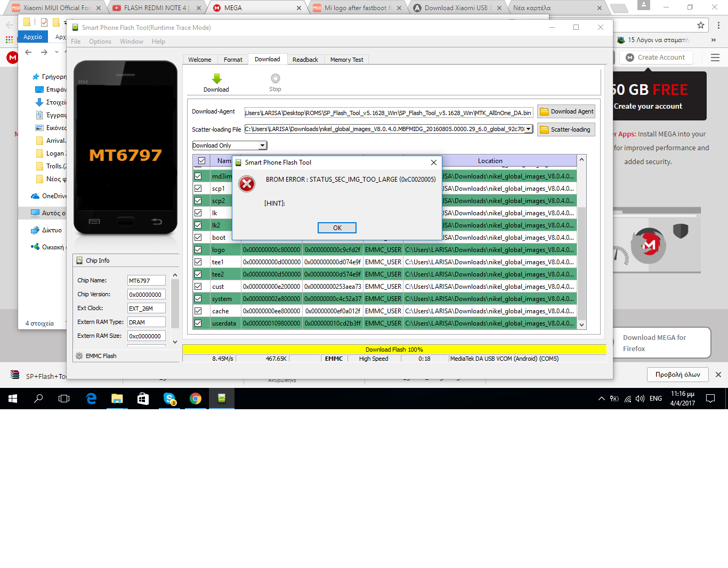Image resolution: width=728 pixels, height=568 pixels.
Task: Close the Chrome downloads bar
Action: 718,375
